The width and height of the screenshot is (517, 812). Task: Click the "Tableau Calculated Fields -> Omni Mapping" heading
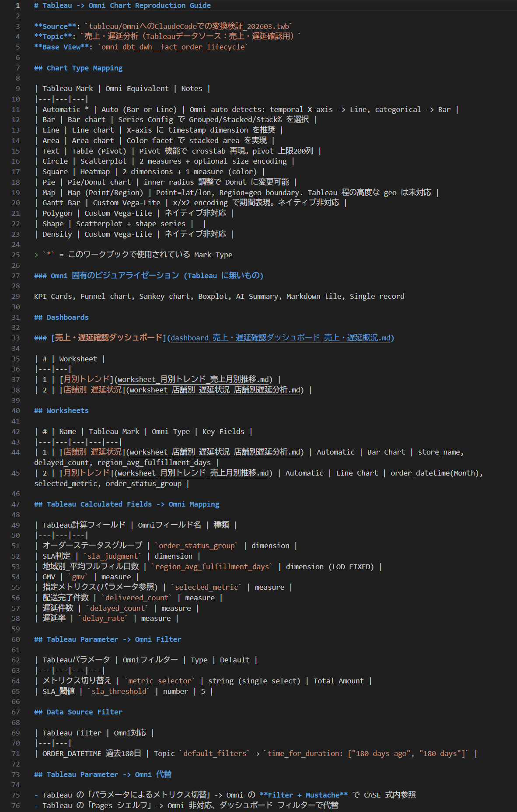tap(133, 504)
